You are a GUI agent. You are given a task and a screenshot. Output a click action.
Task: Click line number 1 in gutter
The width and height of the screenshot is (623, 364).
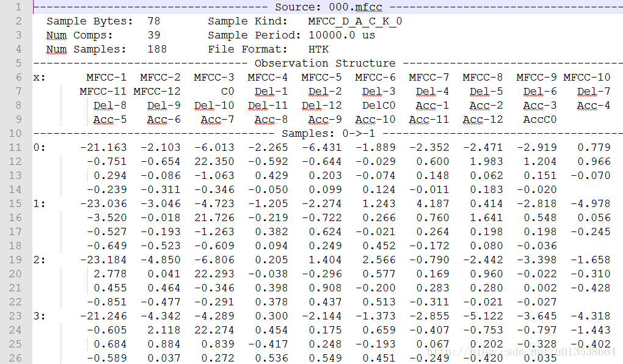click(18, 7)
